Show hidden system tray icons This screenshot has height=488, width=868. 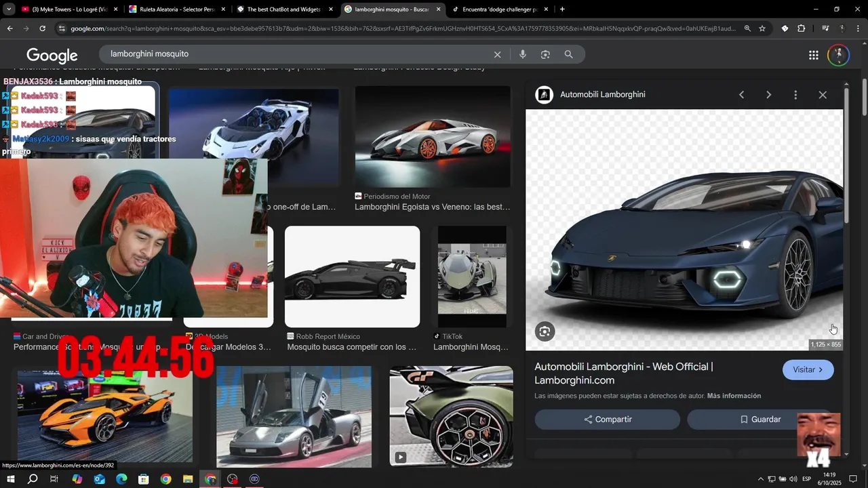click(x=760, y=479)
